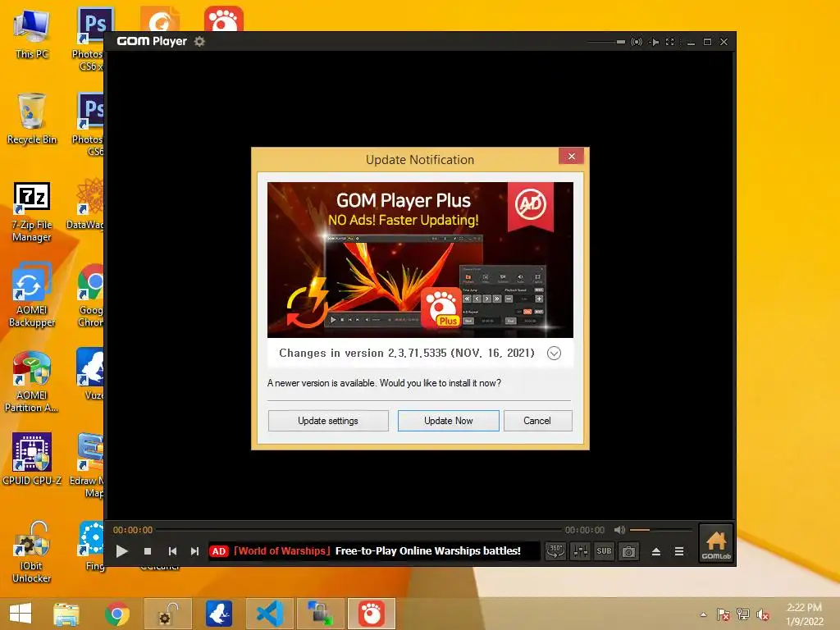Open 7-Zip File Manager shortcut

click(32, 212)
